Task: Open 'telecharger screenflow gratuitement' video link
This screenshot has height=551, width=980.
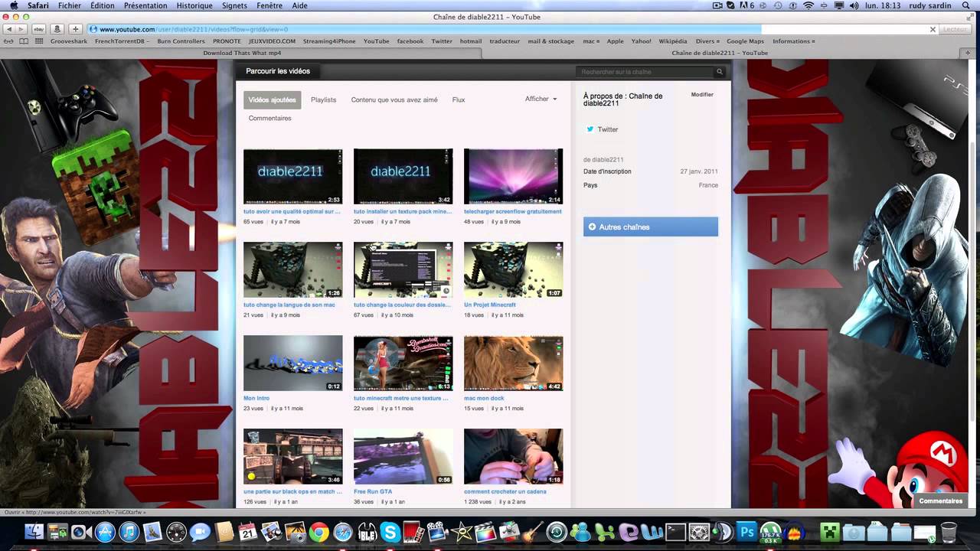Action: tap(513, 211)
